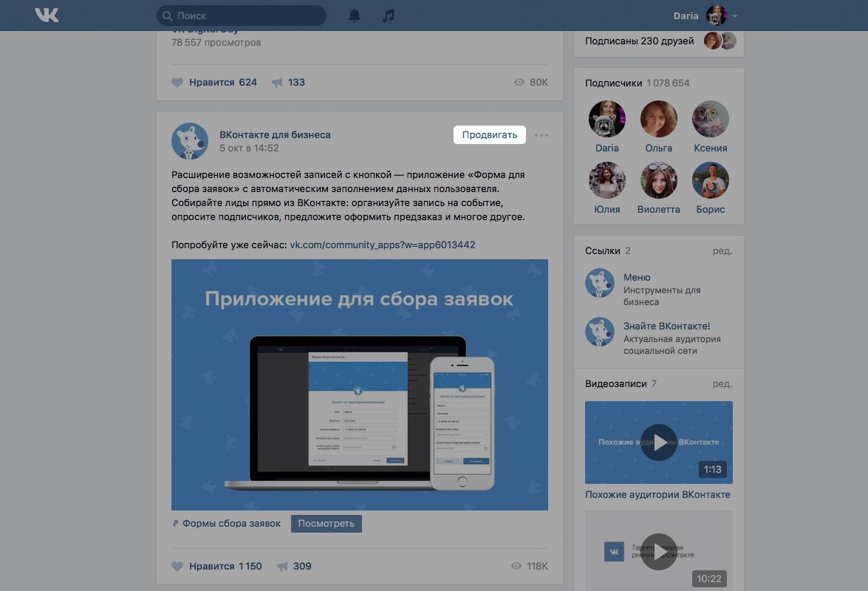Viewport: 868px width, 591px height.
Task: Open the ВКонтакте для бизнеса community avatar
Action: click(x=190, y=141)
